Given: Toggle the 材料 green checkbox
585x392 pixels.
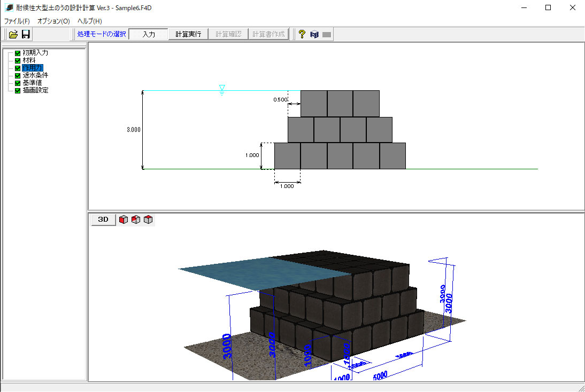Looking at the screenshot, I should pos(18,60).
